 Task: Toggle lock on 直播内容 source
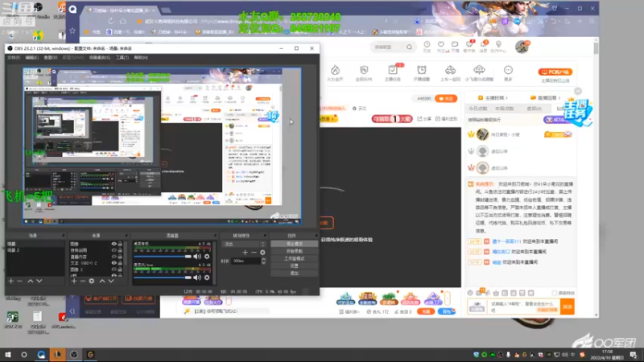pyautogui.click(x=120, y=257)
